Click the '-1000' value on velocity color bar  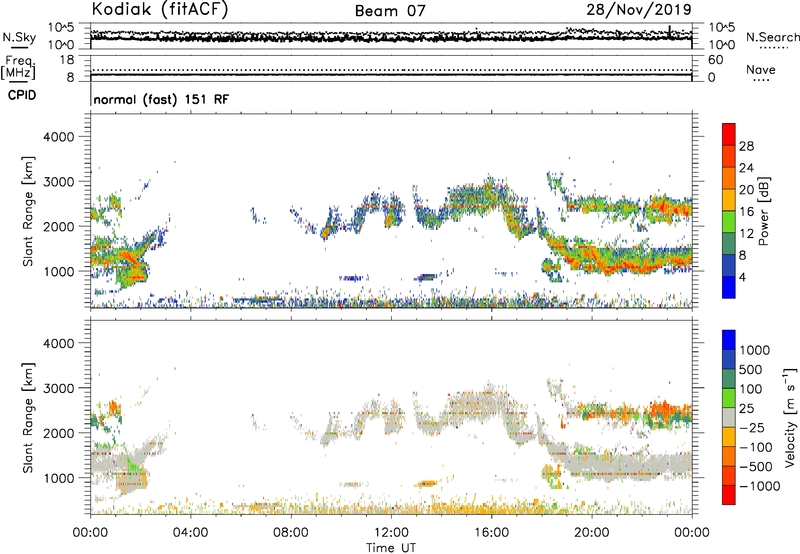(x=760, y=486)
